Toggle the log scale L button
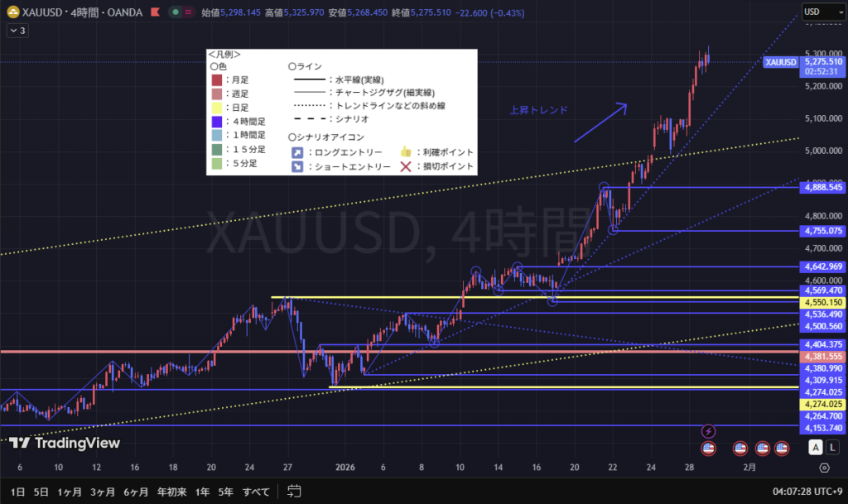This screenshot has height=504, width=848. pyautogui.click(x=831, y=448)
